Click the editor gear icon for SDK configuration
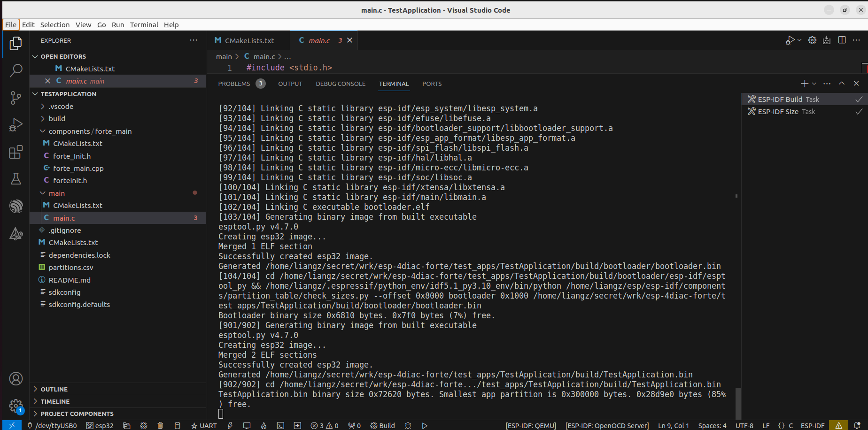The image size is (868, 430). coord(812,40)
